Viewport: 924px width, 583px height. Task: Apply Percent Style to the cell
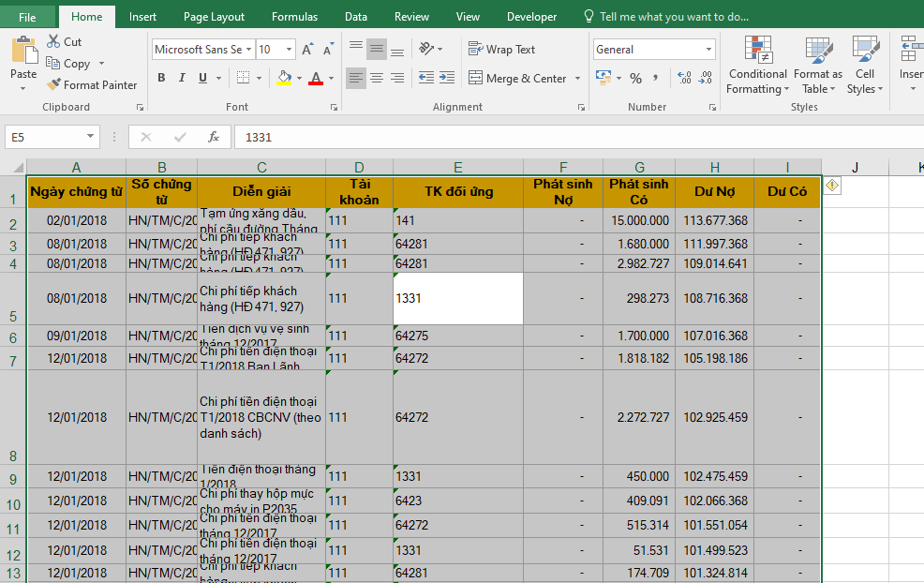[x=635, y=79]
